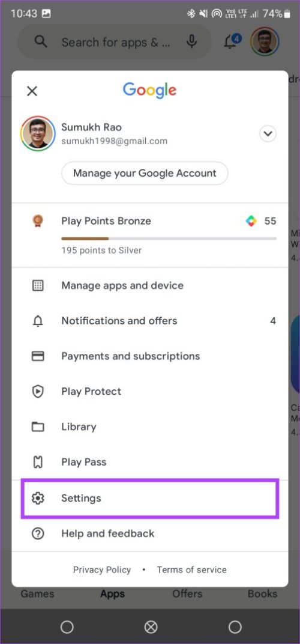
Task: Tap the Notifications and offers bell icon
Action: [x=38, y=321]
